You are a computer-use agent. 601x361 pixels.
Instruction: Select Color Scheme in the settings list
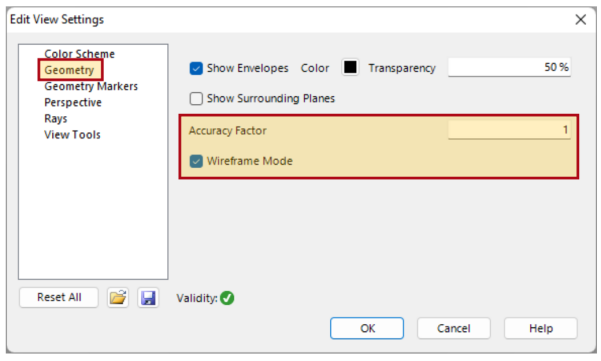click(x=79, y=54)
